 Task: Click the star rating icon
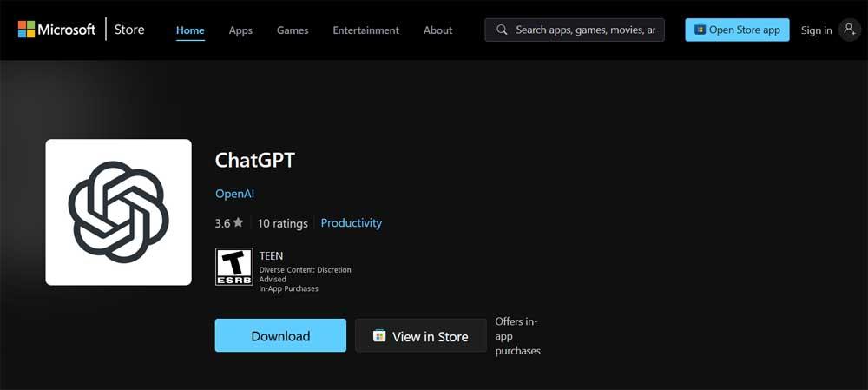(238, 222)
